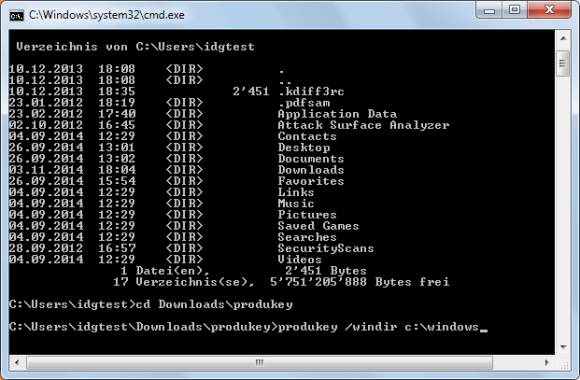Click the 'cd Downloads\produkey' command

(x=214, y=305)
